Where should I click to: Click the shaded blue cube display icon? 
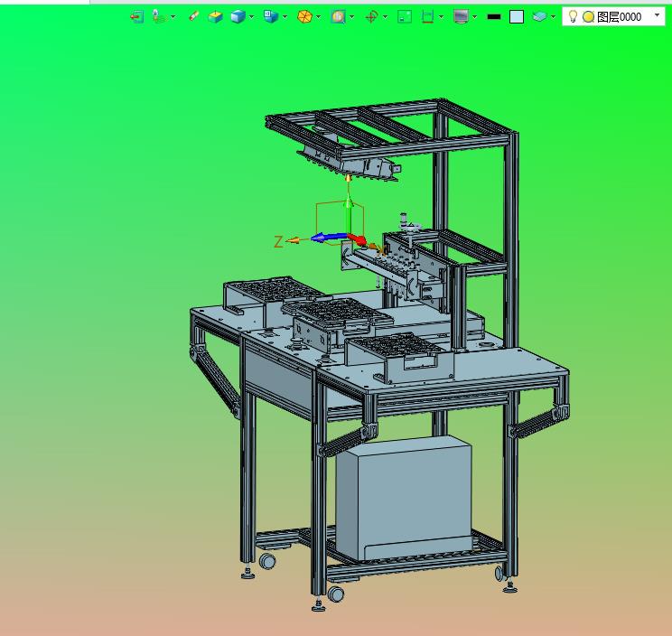[x=238, y=17]
